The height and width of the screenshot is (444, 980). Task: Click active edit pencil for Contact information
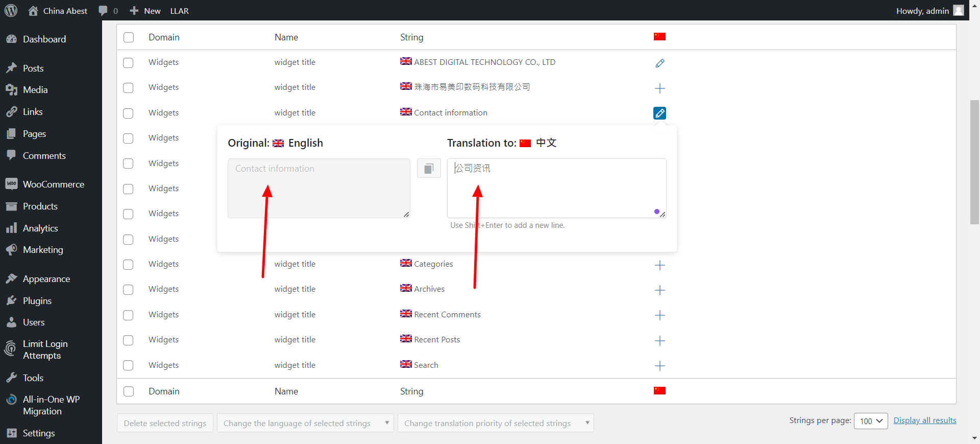[x=659, y=113]
